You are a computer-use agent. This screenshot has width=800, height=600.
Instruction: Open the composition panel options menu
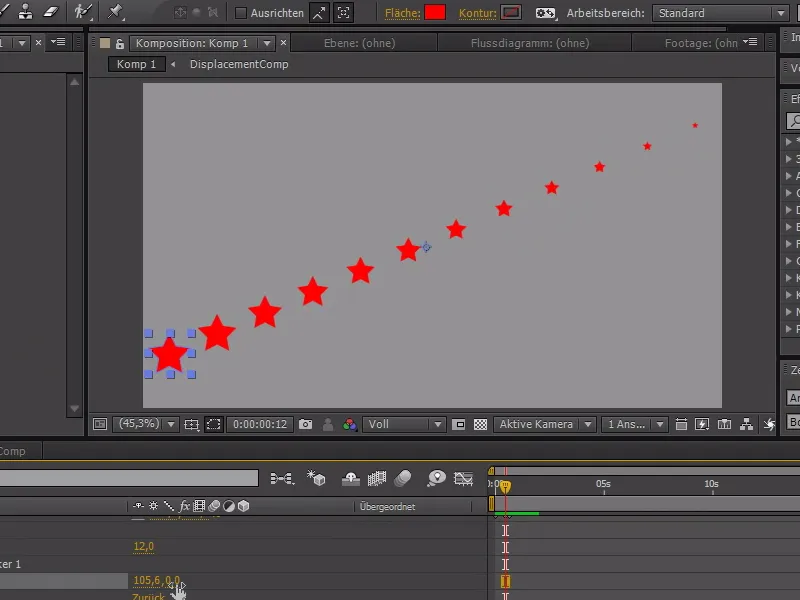tap(750, 42)
